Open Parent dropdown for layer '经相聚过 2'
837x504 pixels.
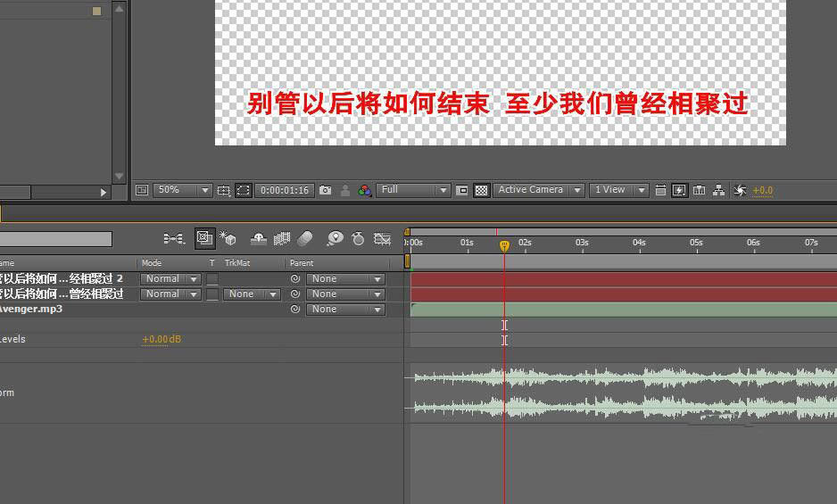(345, 278)
